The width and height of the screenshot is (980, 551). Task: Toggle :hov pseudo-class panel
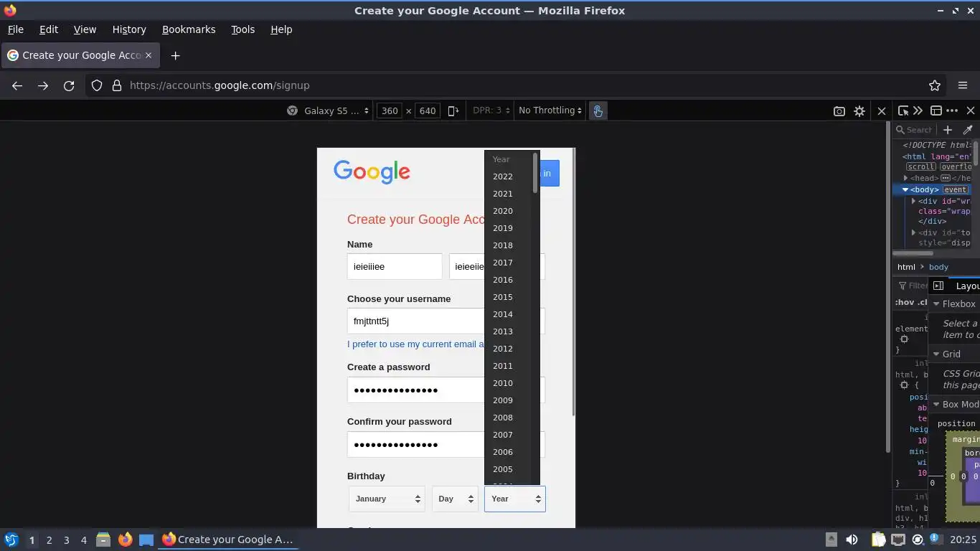click(903, 302)
